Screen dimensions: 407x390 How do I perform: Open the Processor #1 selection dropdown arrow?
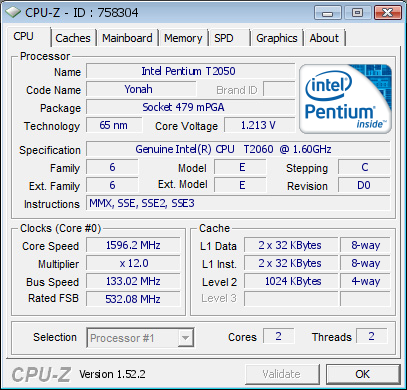click(185, 338)
